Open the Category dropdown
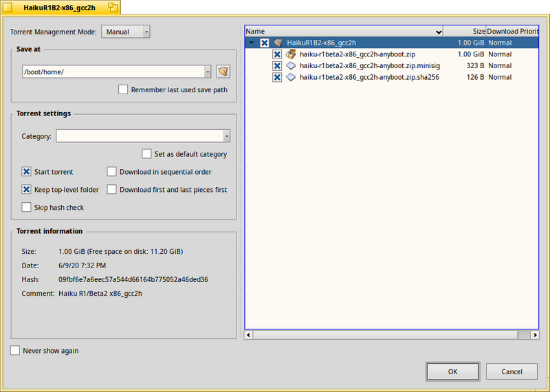Image resolution: width=550 pixels, height=392 pixels. tap(143, 135)
